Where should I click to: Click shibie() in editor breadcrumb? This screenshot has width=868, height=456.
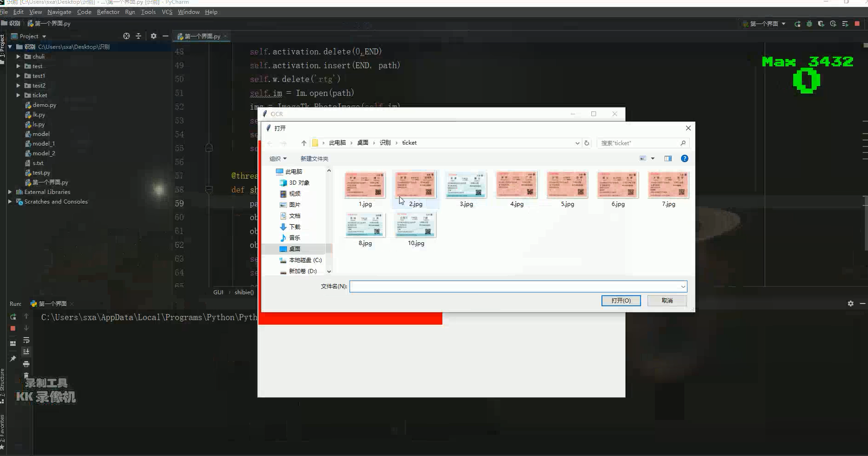pos(244,292)
